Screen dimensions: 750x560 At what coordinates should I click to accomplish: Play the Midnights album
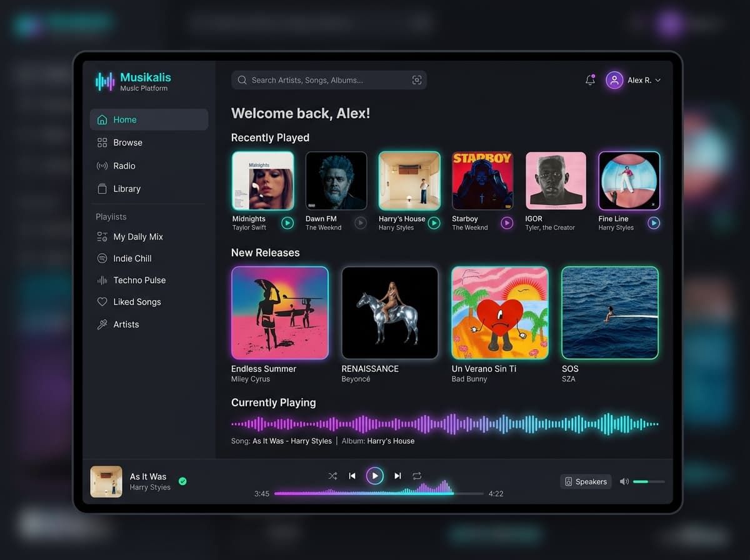(287, 222)
